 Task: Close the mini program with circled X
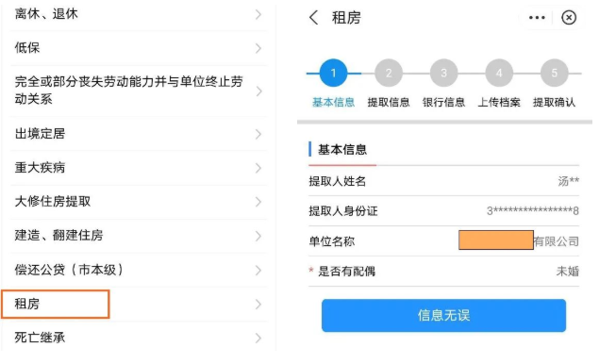569,18
